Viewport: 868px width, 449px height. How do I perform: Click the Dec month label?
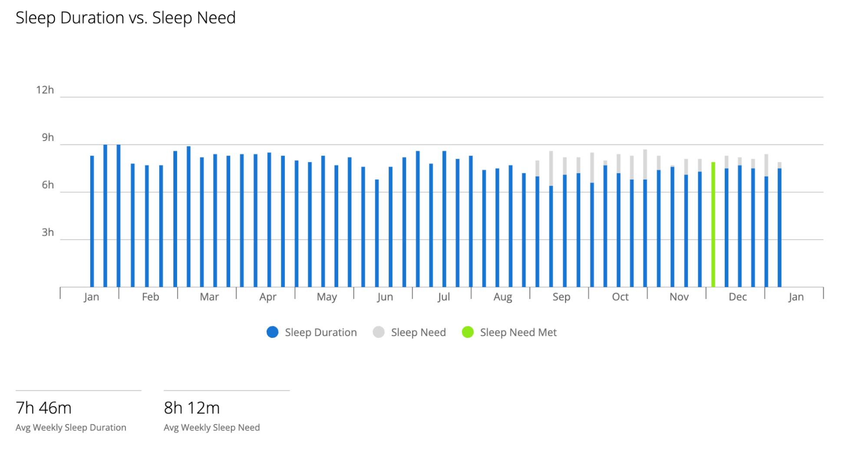pyautogui.click(x=737, y=297)
